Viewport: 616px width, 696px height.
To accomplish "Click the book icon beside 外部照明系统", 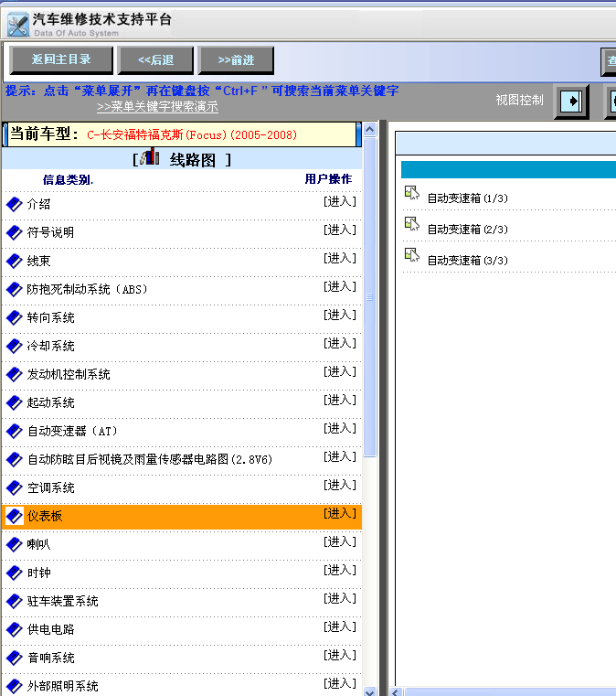I will [15, 686].
